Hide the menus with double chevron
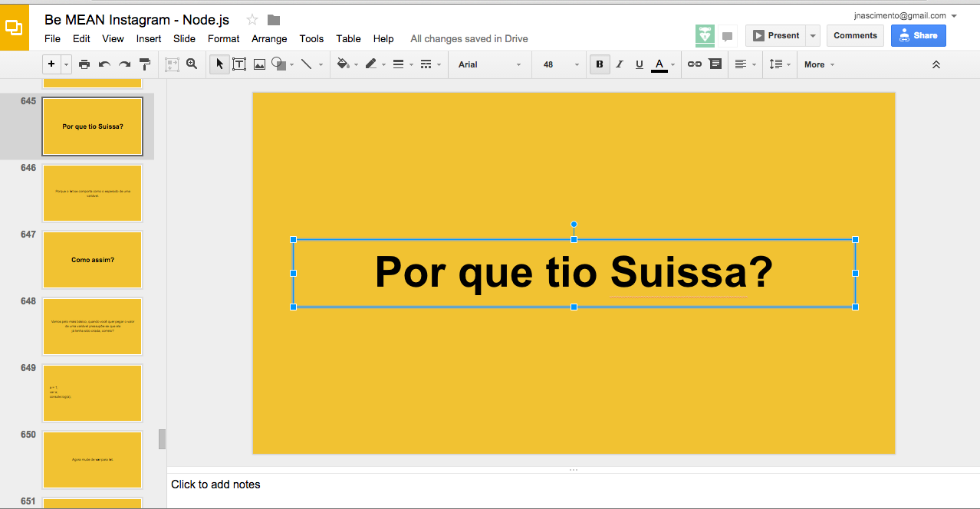Screen dimensions: 980x509 (x=936, y=64)
